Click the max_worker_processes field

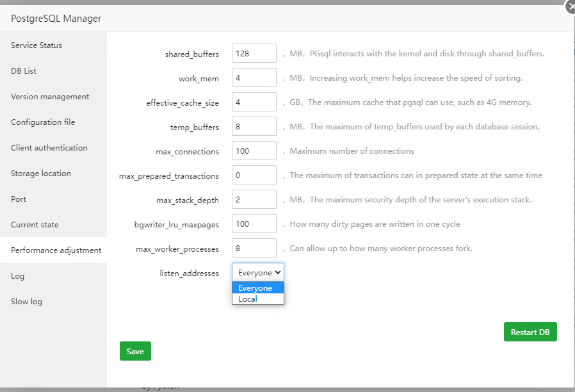(254, 249)
